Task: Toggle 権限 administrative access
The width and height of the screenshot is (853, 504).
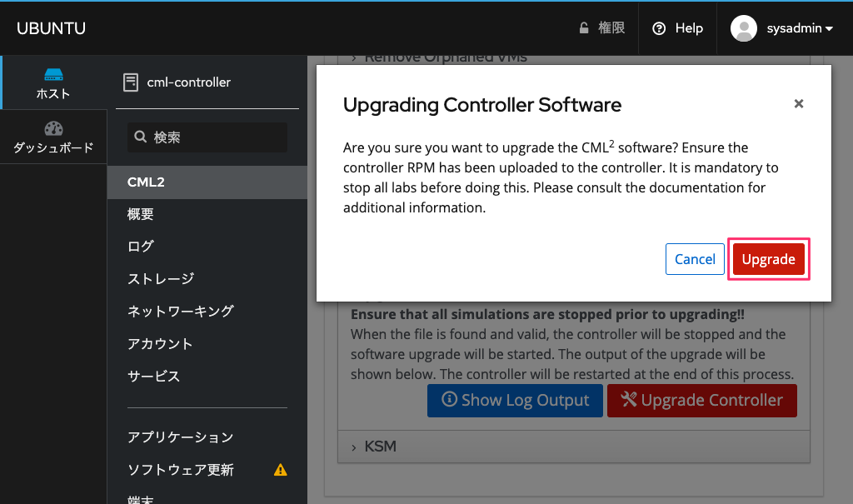Action: point(601,28)
